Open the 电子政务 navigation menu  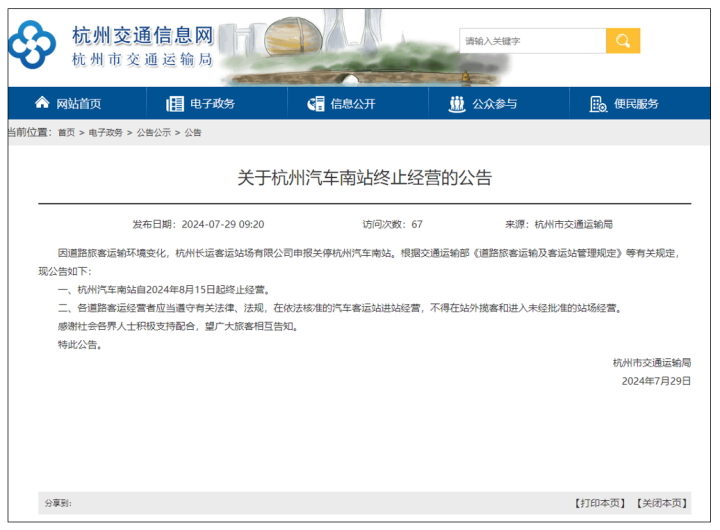212,104
